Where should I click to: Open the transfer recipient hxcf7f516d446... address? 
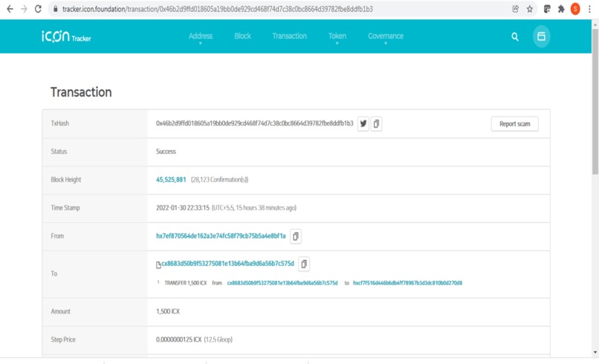pyautogui.click(x=407, y=283)
